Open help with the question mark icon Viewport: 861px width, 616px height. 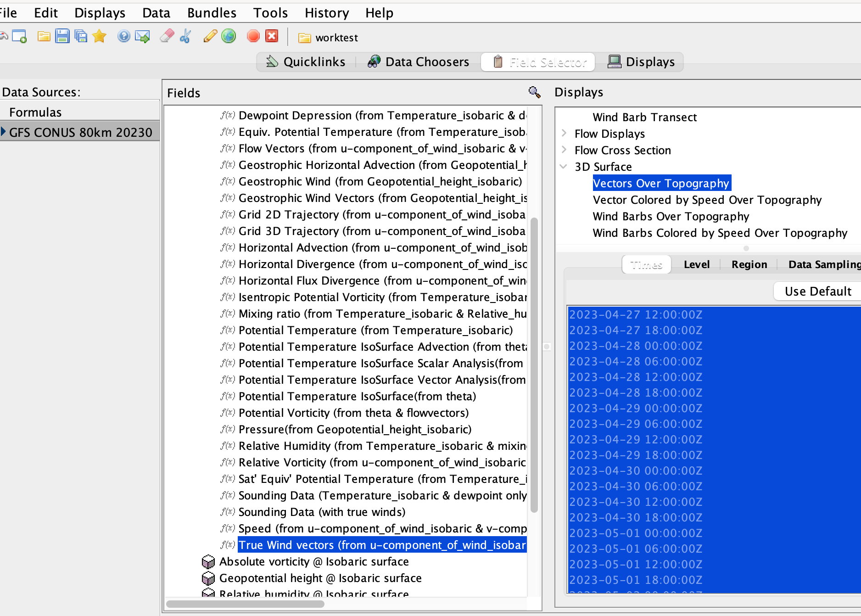123,36
